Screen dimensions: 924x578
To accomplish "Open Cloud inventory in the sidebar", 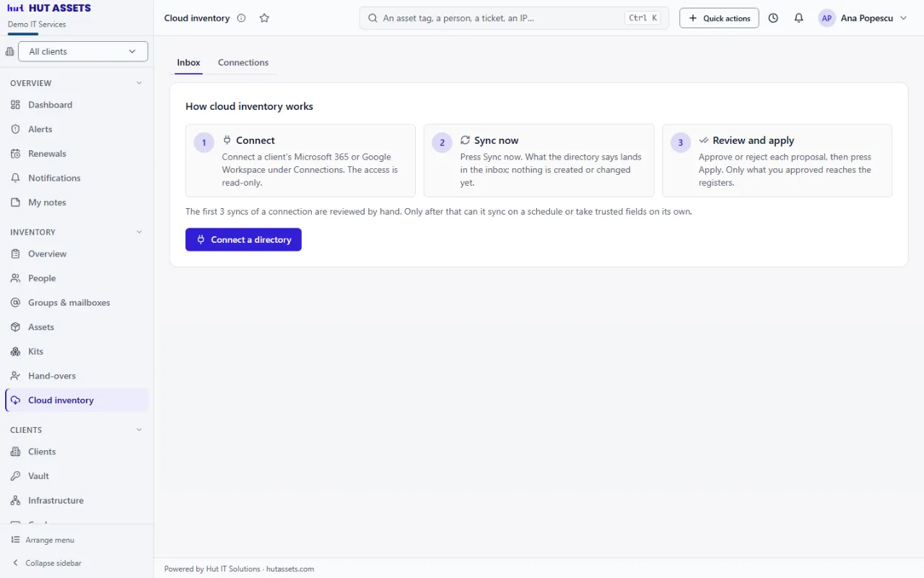I will click(x=77, y=400).
